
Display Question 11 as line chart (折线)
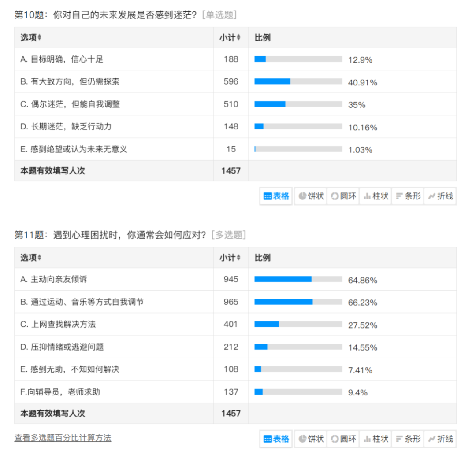coord(440,439)
